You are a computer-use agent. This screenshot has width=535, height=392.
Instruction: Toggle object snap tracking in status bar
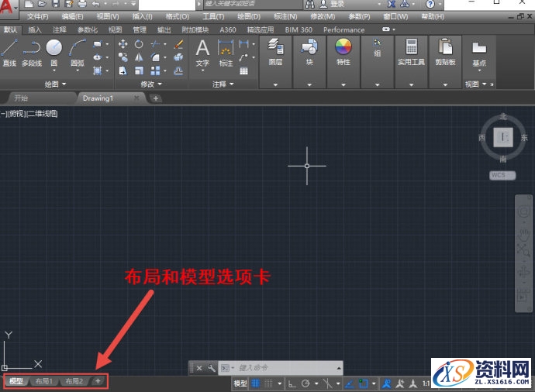click(x=350, y=383)
